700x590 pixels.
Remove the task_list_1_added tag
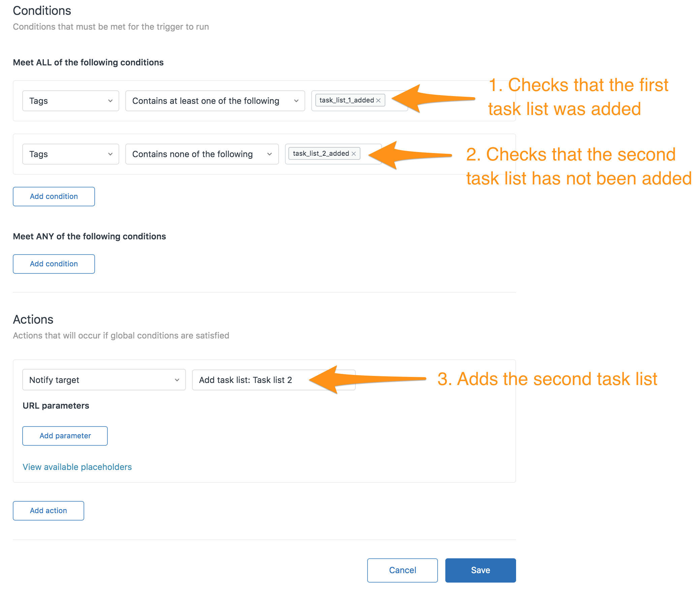378,100
